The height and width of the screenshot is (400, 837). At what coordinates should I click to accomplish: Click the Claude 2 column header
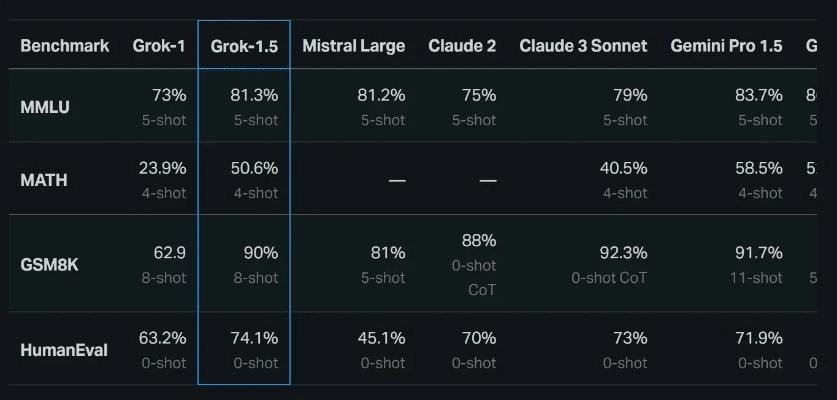[462, 46]
